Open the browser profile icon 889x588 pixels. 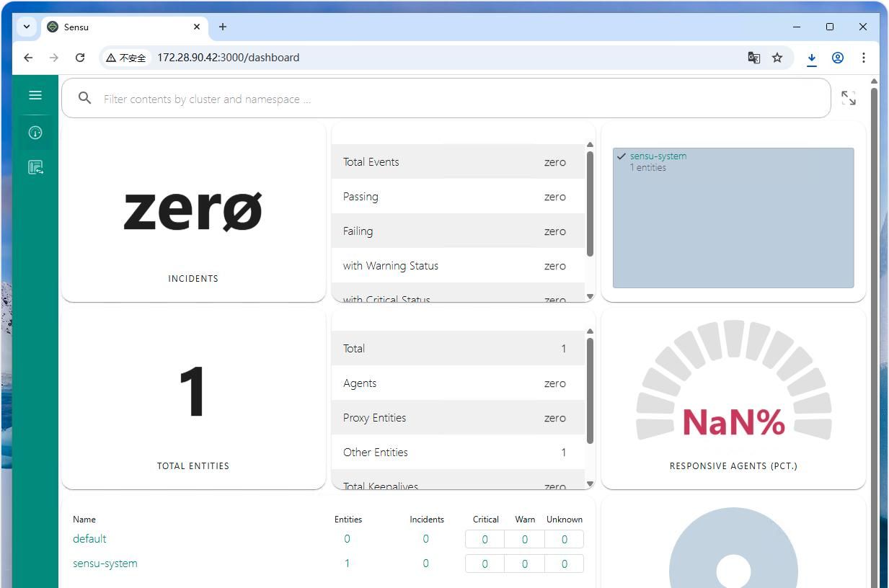pyautogui.click(x=838, y=58)
